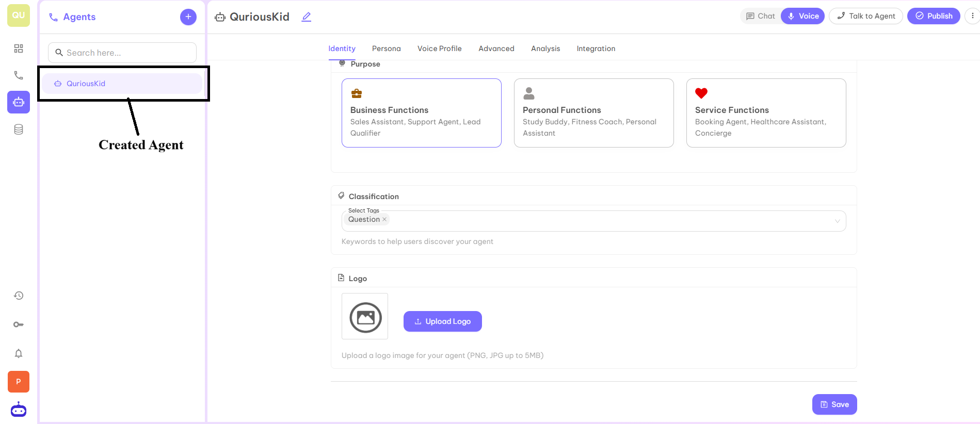Click the QU workspace avatar
The image size is (980, 424).
pos(19,15)
